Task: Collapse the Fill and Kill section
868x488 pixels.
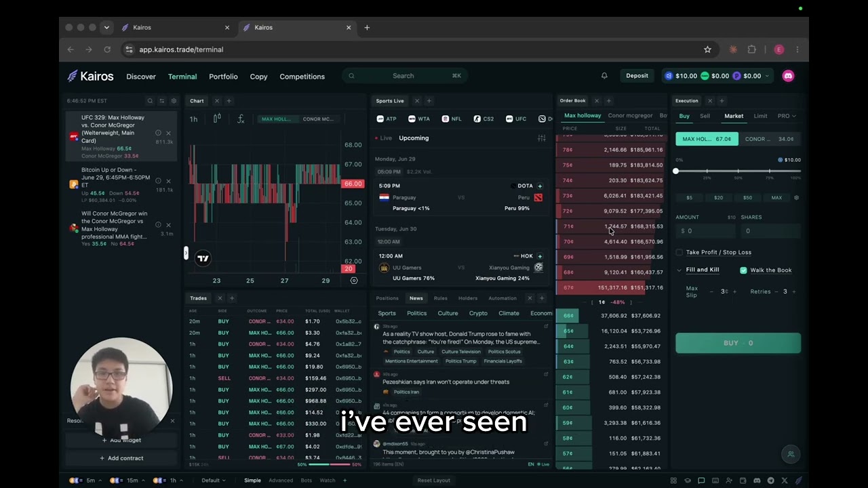Action: [x=679, y=270]
